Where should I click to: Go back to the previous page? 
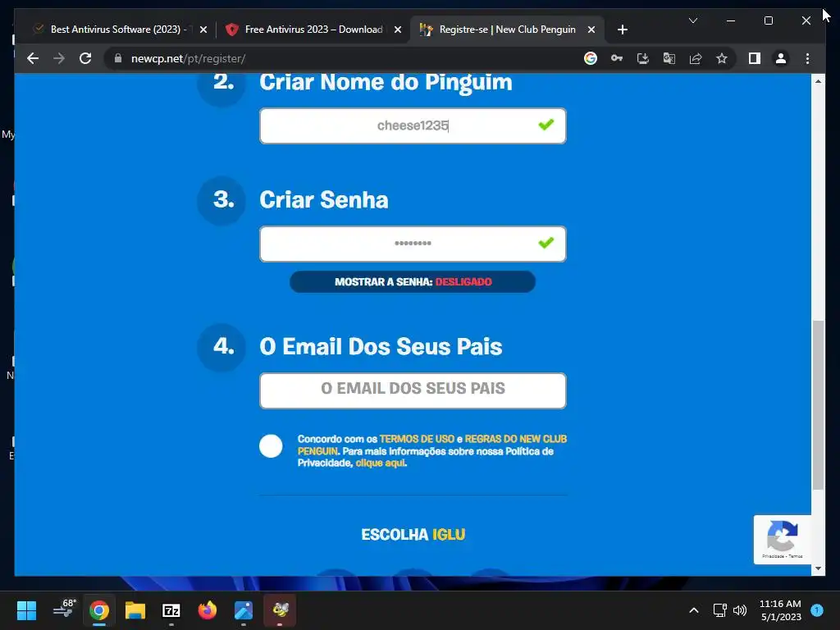pos(33,58)
